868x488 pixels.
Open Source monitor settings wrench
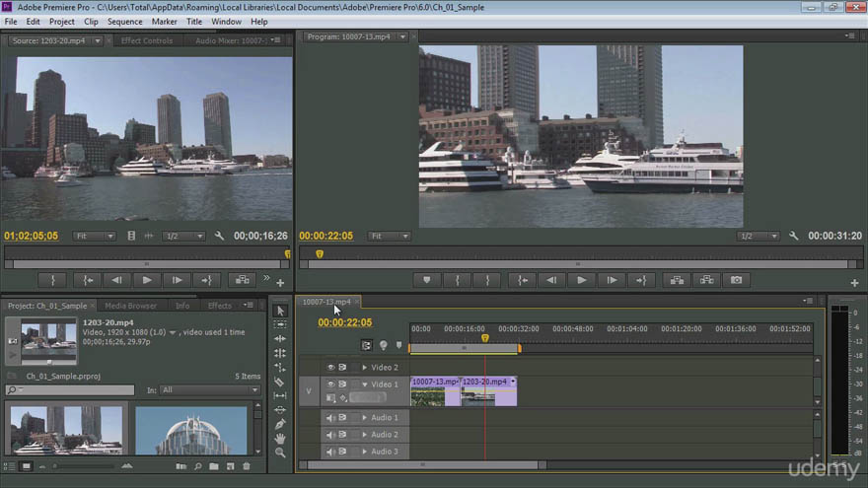pyautogui.click(x=219, y=236)
